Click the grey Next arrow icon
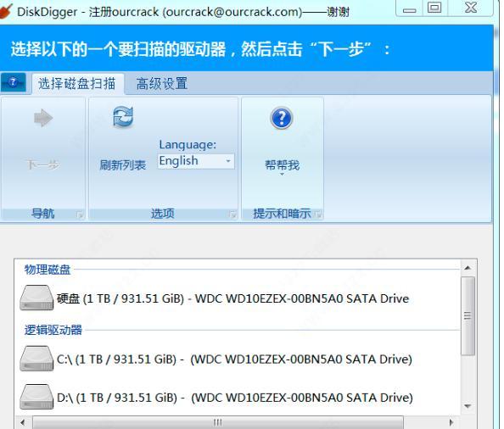The image size is (504, 429). click(x=43, y=118)
